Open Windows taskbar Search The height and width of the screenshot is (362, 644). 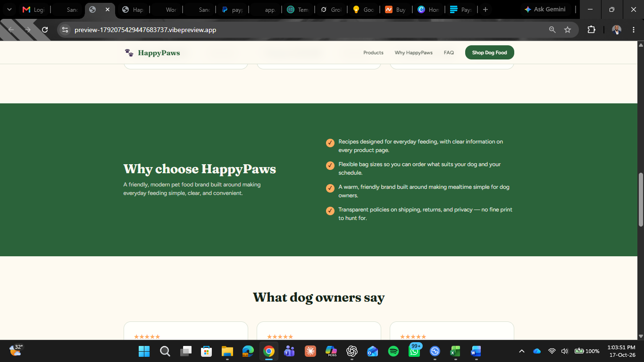pos(165,351)
